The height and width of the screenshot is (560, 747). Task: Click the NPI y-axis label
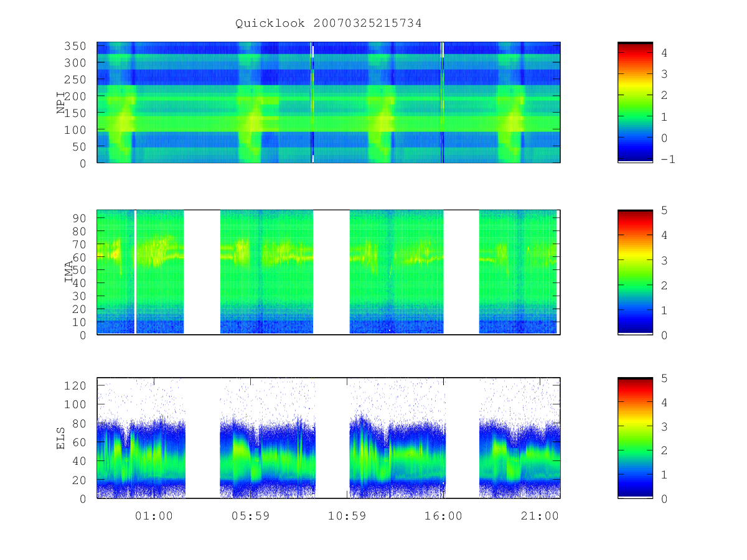(61, 103)
